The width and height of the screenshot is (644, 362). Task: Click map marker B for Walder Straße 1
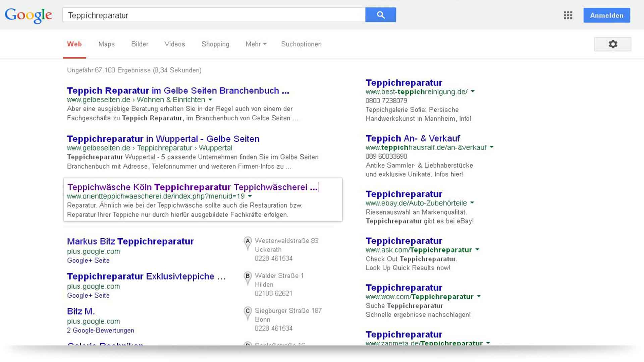click(248, 278)
